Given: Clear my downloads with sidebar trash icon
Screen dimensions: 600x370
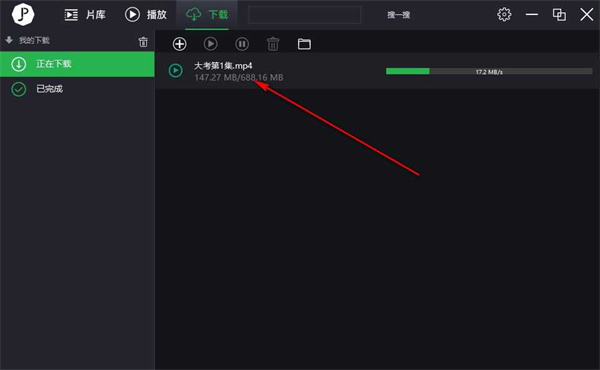Looking at the screenshot, I should coord(143,42).
